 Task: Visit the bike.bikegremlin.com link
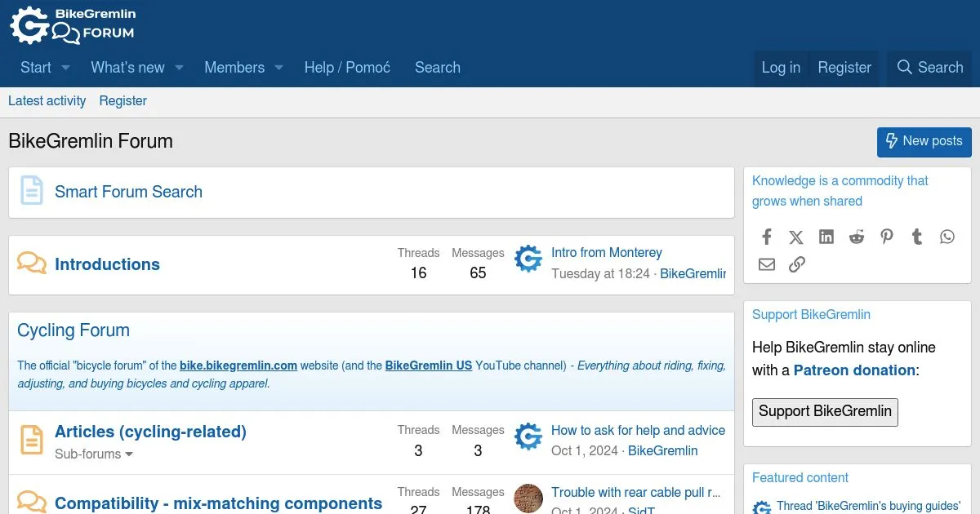click(x=238, y=366)
